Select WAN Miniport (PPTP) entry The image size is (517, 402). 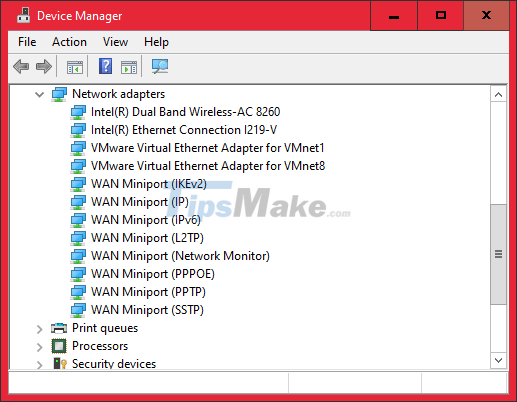point(148,292)
